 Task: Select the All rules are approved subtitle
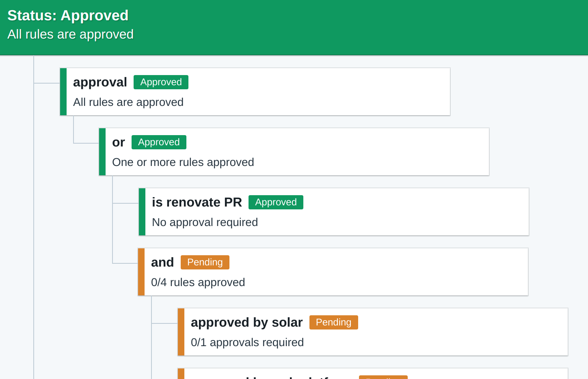coord(70,34)
